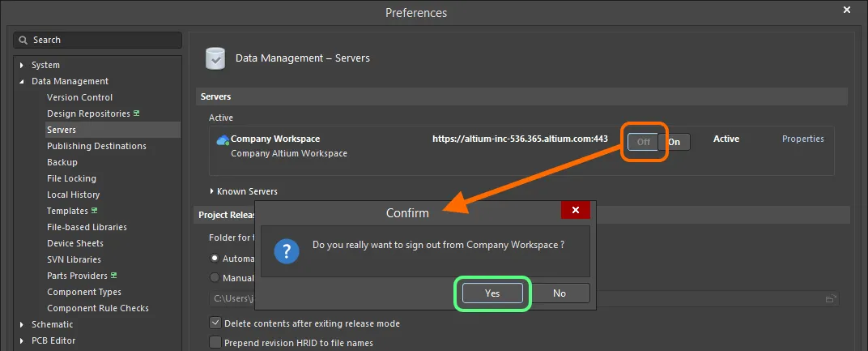Close the Preferences window
This screenshot has height=351, width=868.
(846, 10)
